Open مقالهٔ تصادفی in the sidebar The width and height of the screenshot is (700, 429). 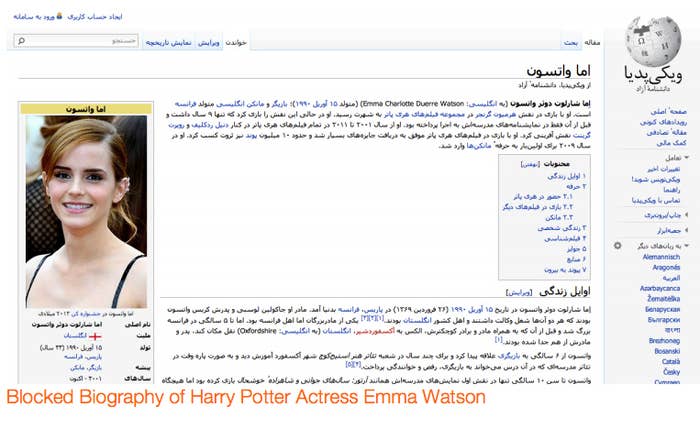click(x=667, y=132)
